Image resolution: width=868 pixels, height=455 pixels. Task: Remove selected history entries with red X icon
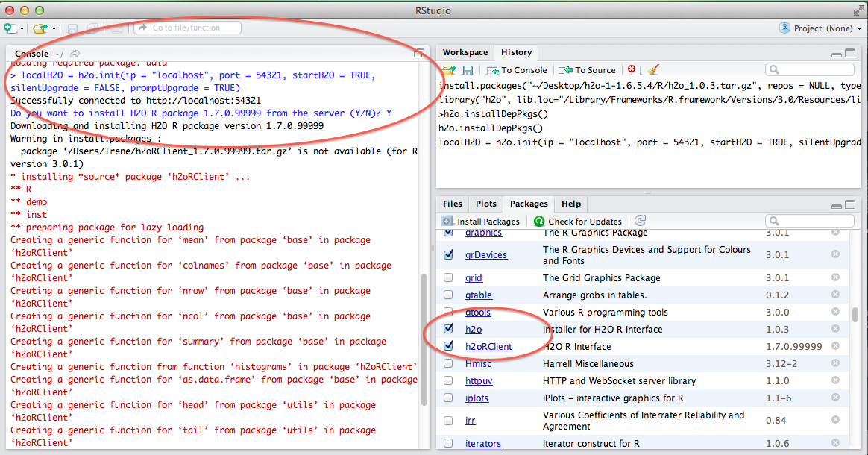(633, 70)
